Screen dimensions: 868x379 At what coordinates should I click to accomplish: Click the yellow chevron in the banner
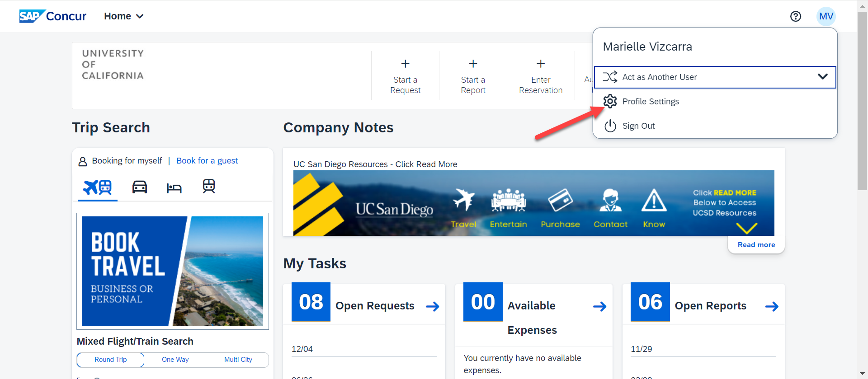click(x=746, y=228)
